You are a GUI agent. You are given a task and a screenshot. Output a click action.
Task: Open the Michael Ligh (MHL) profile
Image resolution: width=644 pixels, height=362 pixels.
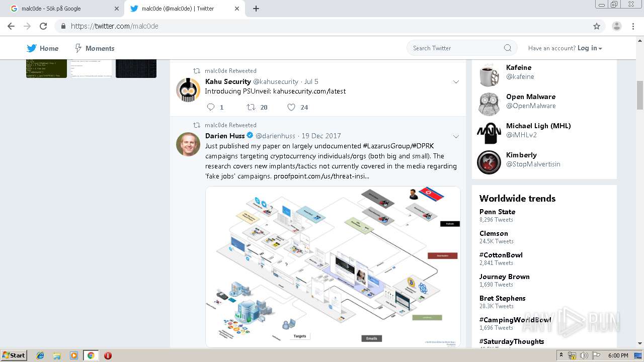click(538, 126)
